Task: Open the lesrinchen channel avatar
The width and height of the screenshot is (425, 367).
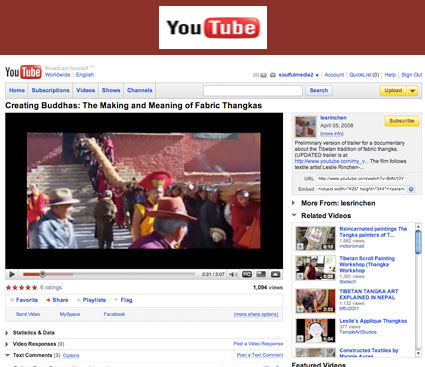Action: (306, 127)
